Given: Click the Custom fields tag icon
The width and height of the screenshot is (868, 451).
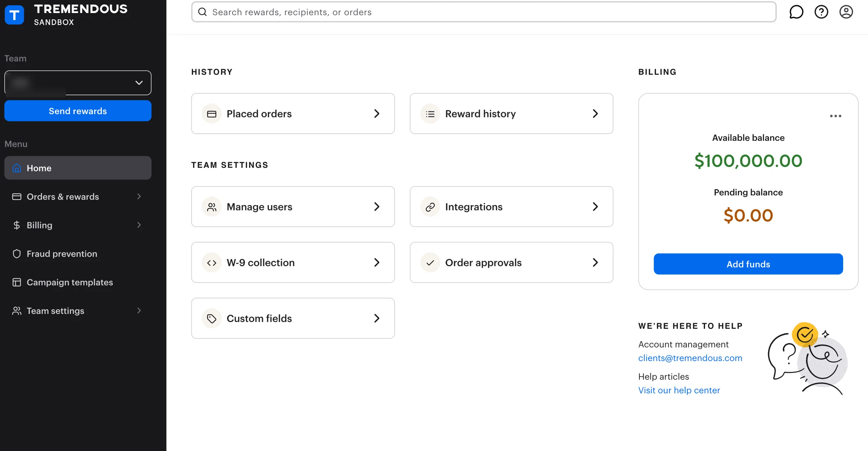Looking at the screenshot, I should click(211, 318).
